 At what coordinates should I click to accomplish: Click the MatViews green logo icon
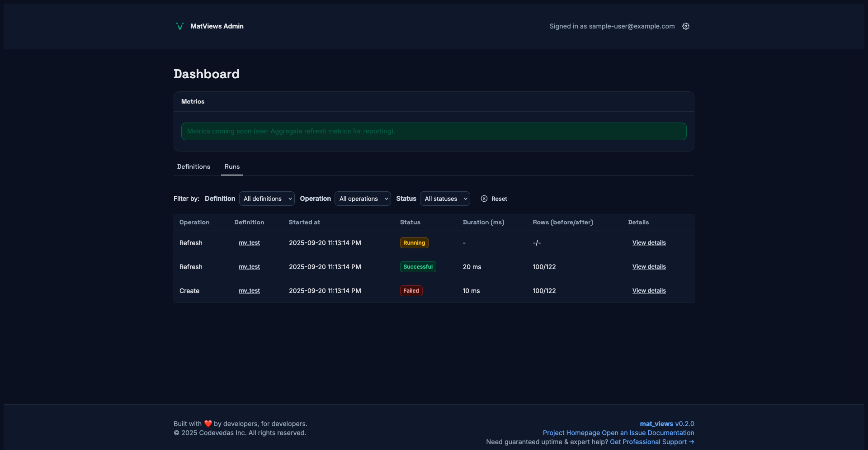179,26
